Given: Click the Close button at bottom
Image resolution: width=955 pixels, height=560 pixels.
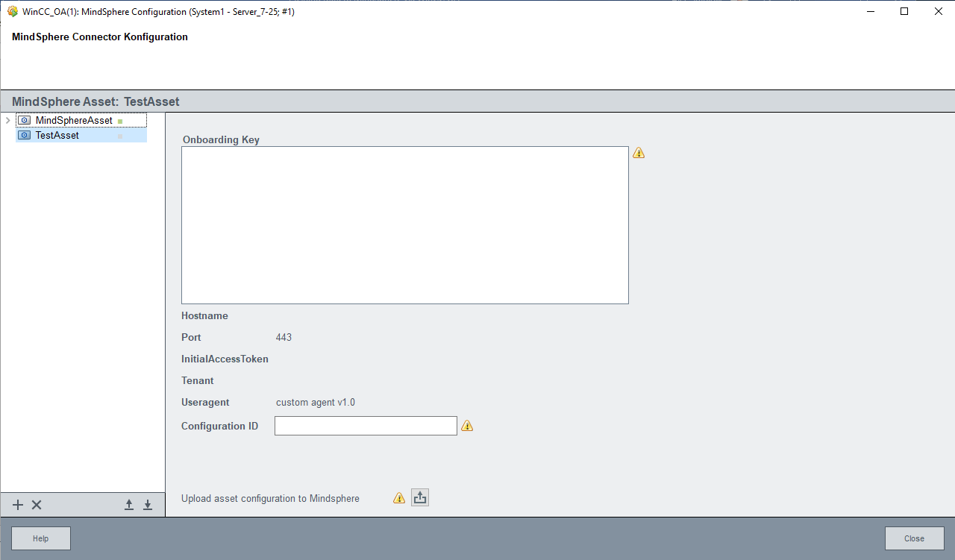Looking at the screenshot, I should tap(914, 538).
